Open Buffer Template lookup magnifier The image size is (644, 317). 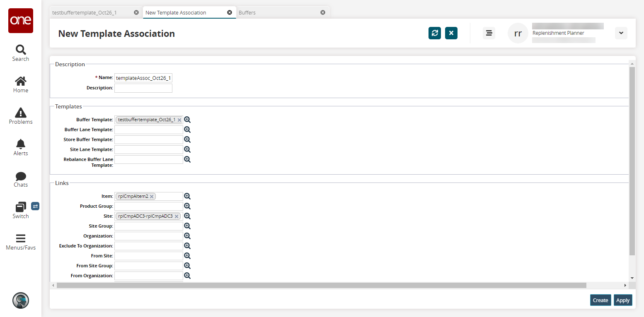(x=187, y=120)
